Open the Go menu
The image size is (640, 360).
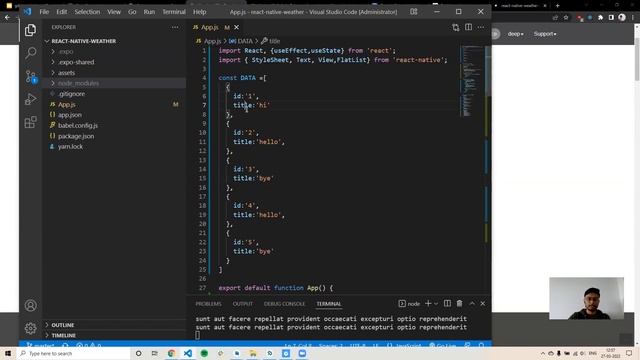coord(132,12)
